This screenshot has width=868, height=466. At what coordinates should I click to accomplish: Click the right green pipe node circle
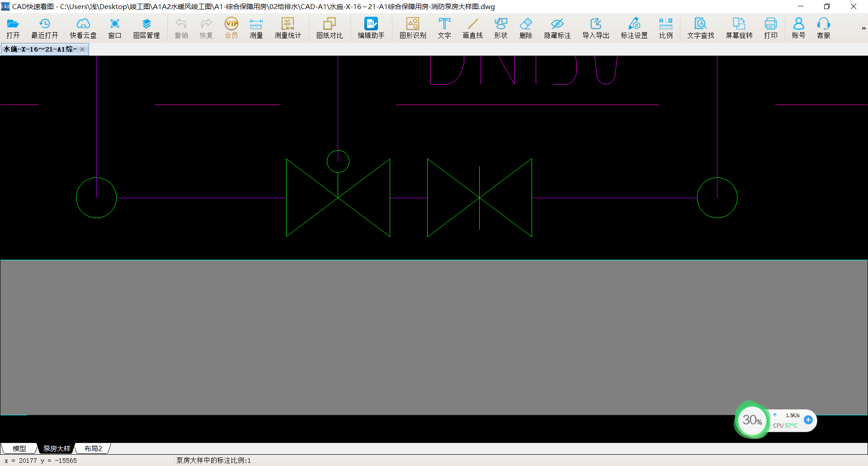(717, 198)
